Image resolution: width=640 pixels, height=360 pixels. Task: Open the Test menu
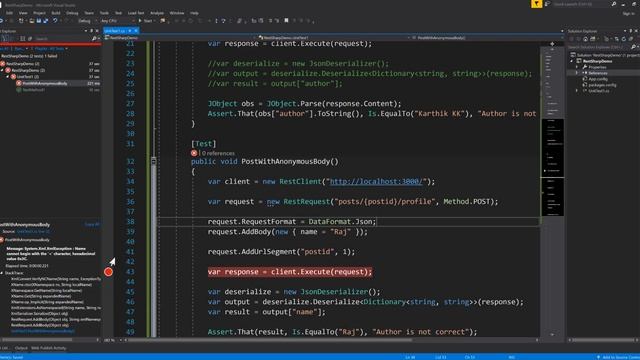point(118,13)
